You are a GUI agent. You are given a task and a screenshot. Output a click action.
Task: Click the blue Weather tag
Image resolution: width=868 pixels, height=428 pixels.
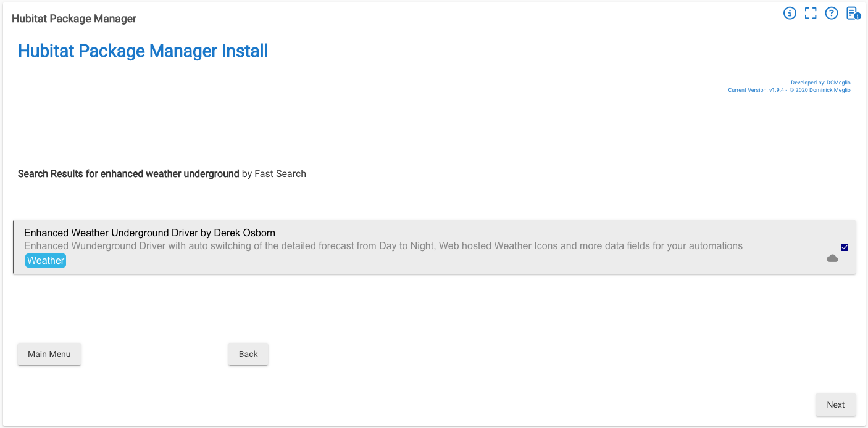pyautogui.click(x=46, y=261)
